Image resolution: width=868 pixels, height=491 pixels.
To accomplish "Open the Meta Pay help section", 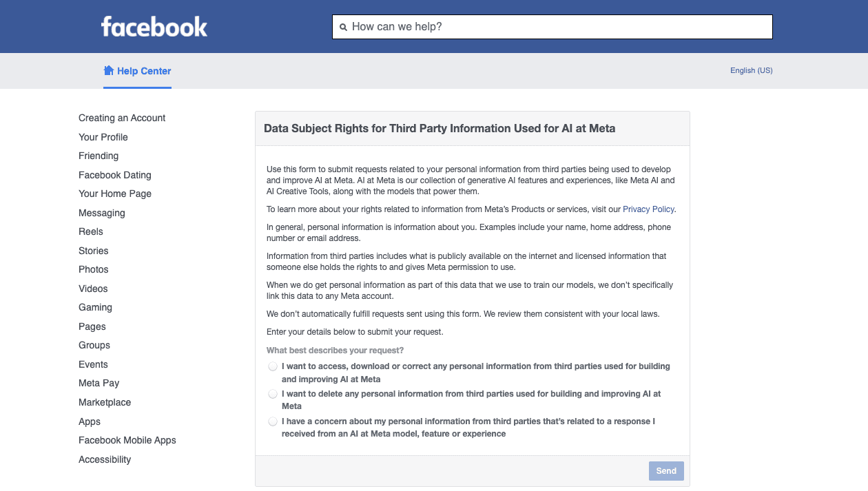I will (99, 383).
